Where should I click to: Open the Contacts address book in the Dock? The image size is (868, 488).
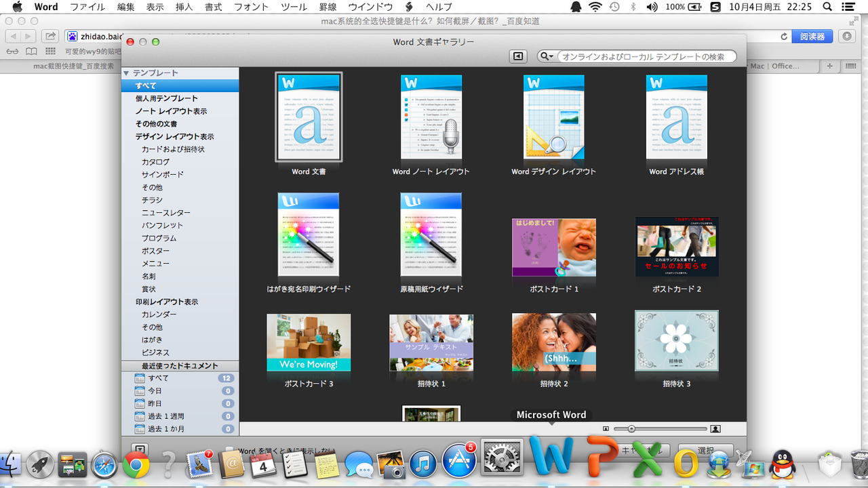tap(231, 465)
